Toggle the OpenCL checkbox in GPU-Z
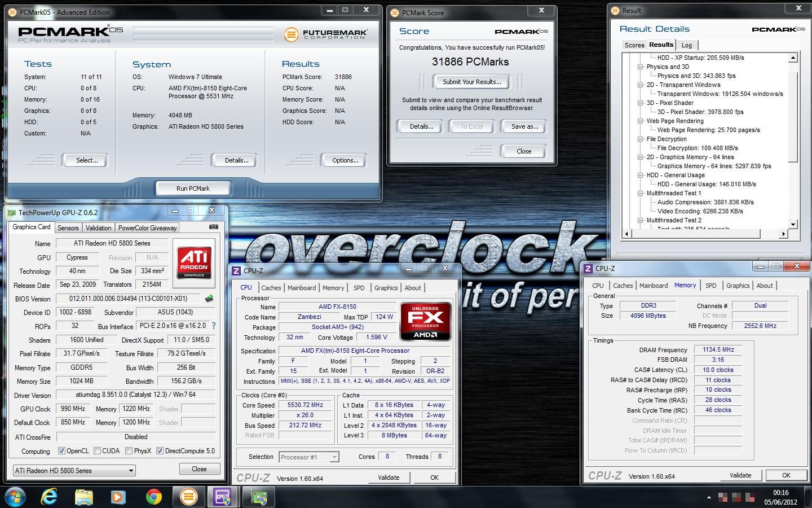The width and height of the screenshot is (812, 508). click(62, 450)
